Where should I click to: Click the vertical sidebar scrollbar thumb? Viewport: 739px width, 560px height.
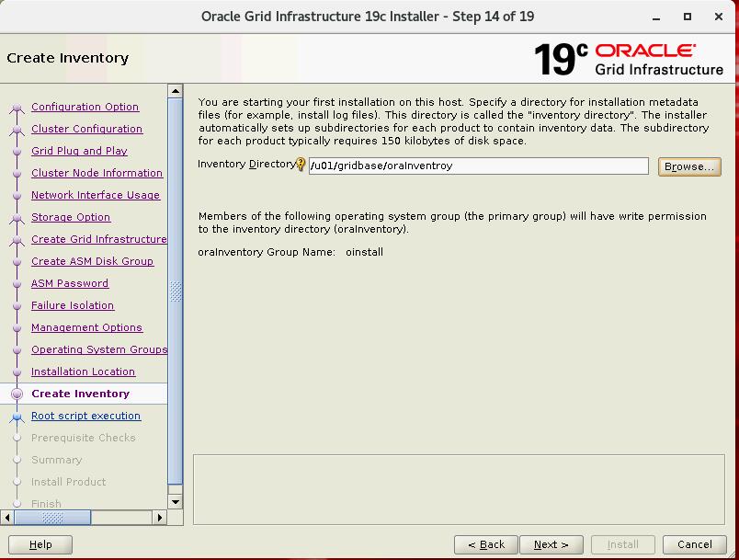(176, 294)
